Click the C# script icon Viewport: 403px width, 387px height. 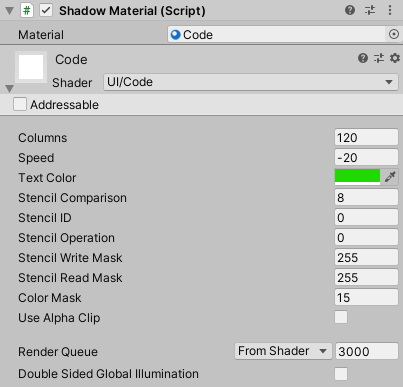[x=27, y=10]
